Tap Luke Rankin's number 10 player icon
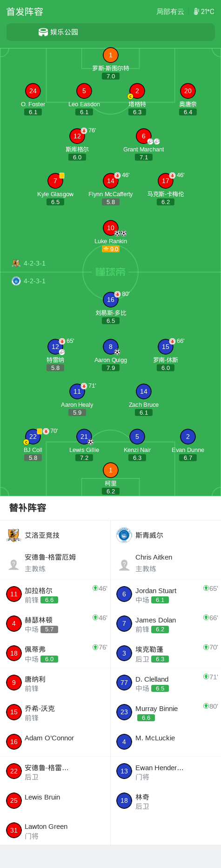 [x=111, y=228]
